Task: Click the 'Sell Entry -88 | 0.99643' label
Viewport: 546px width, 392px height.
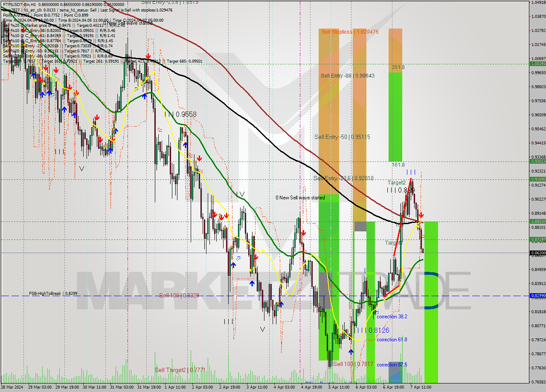Action: pyautogui.click(x=348, y=76)
